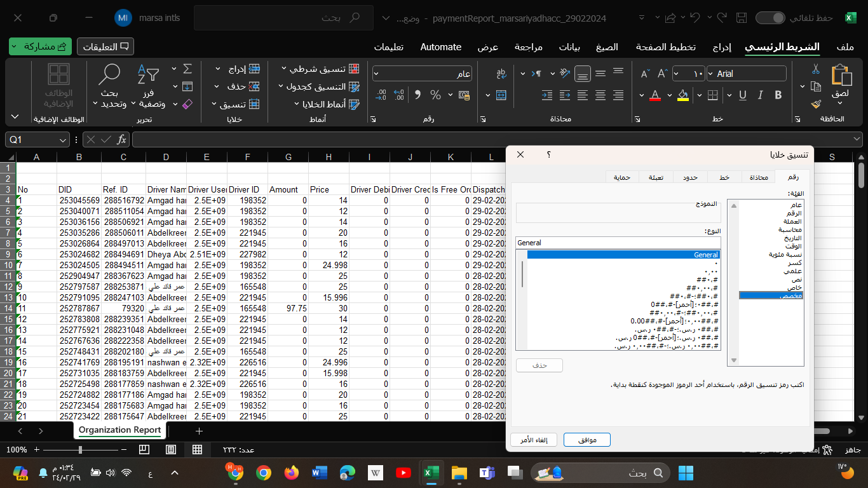
Task: Click the Italic formatting icon
Action: (761, 95)
